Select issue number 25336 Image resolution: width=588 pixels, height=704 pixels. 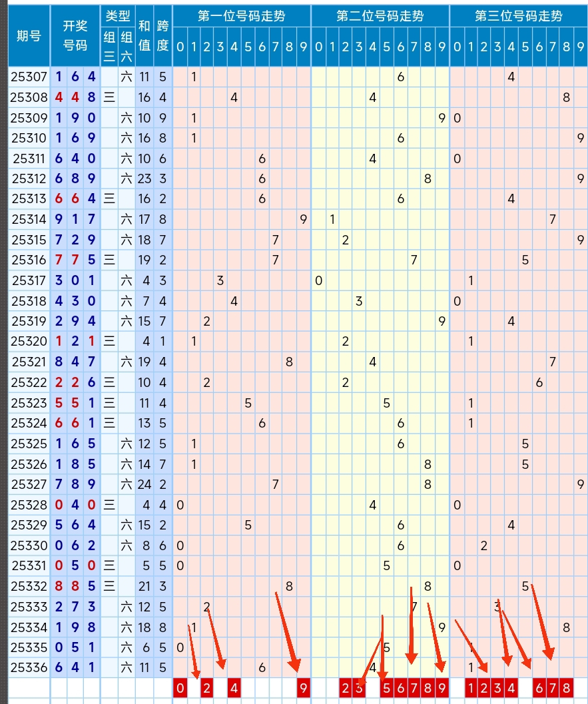point(29,667)
